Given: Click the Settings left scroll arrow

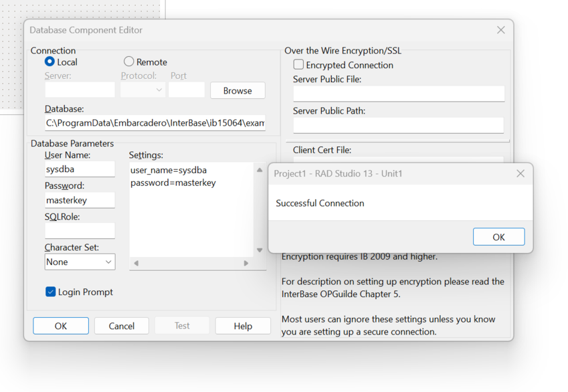Looking at the screenshot, I should (136, 264).
